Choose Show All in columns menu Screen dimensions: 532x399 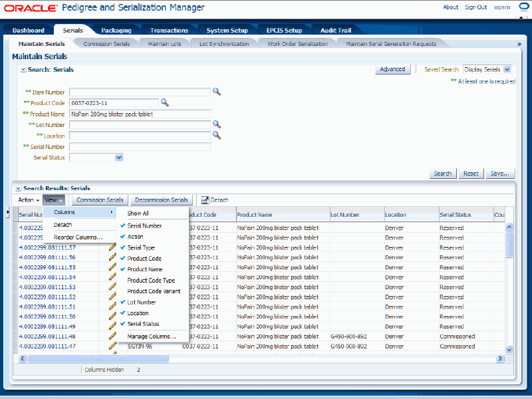point(138,213)
